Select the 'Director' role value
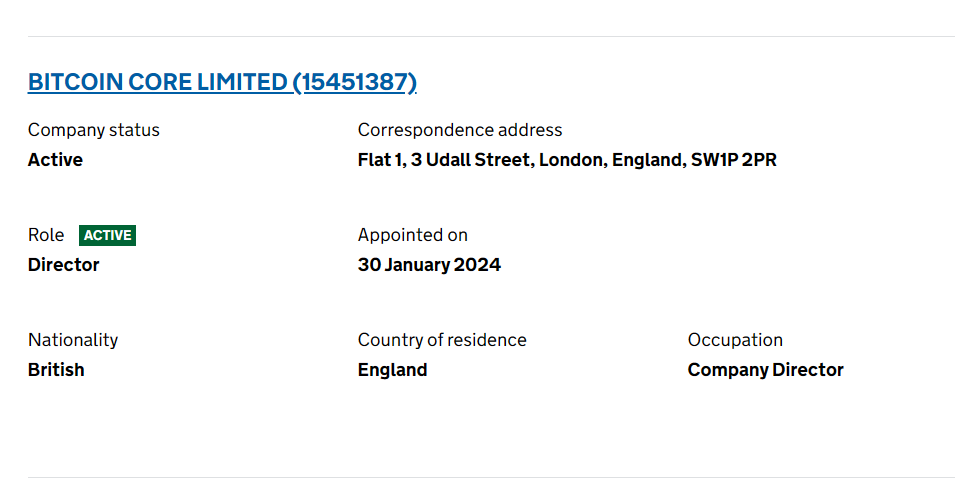Viewport: 955px width, 478px height. click(x=63, y=265)
